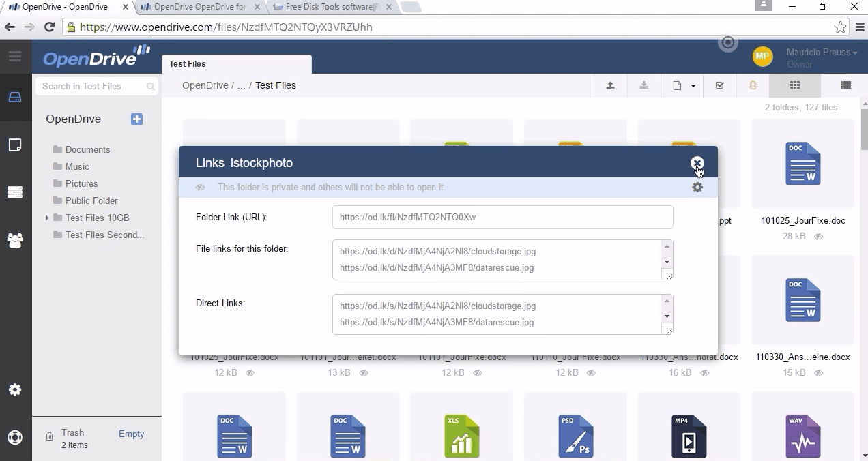Screen dimensions: 868x461
Task: Select the upload files icon
Action: pos(610,85)
